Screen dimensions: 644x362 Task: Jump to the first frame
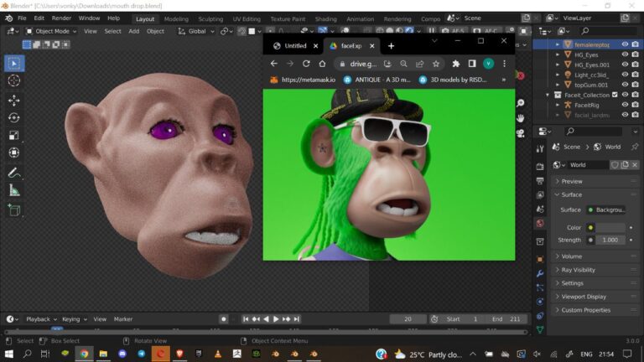click(x=246, y=319)
